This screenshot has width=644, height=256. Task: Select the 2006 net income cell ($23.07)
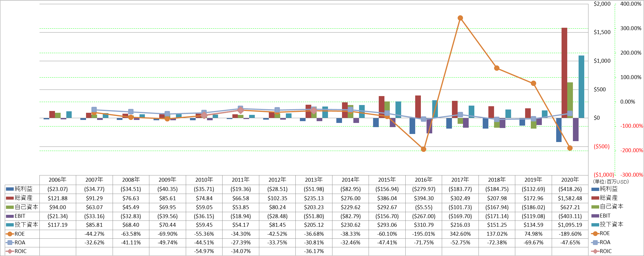pos(58,189)
